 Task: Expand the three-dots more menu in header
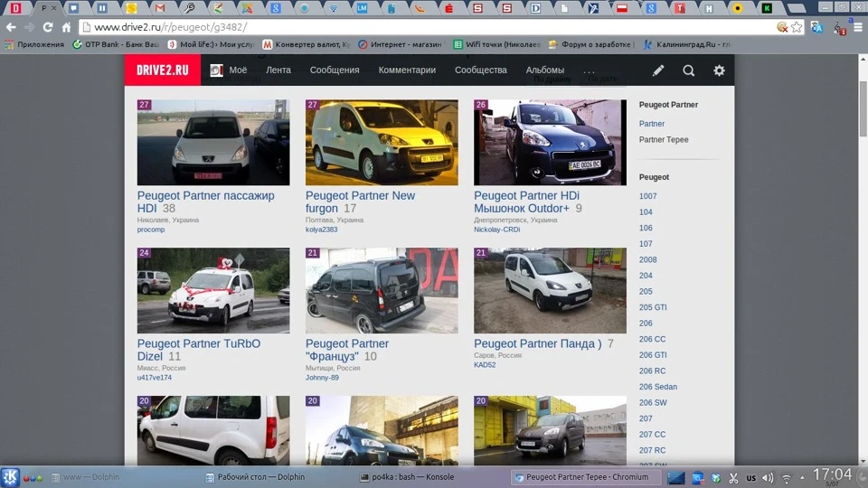589,71
